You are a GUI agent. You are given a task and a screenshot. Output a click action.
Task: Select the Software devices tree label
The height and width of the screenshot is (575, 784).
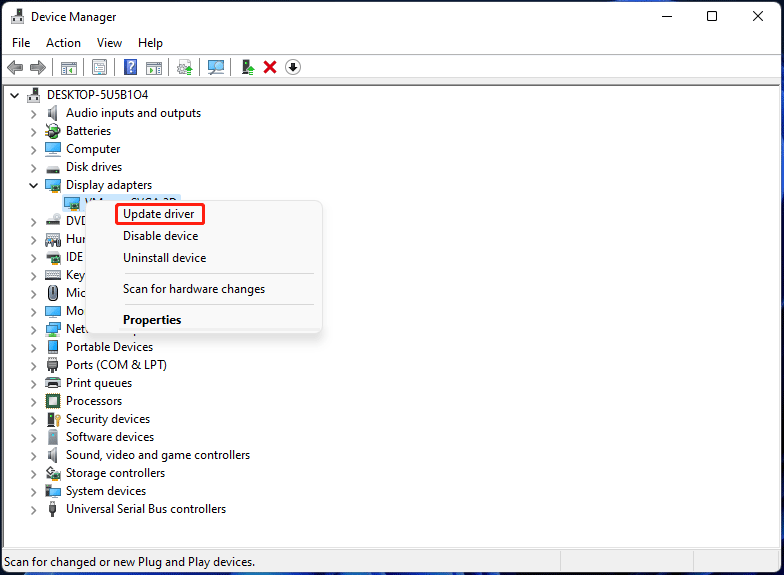110,437
